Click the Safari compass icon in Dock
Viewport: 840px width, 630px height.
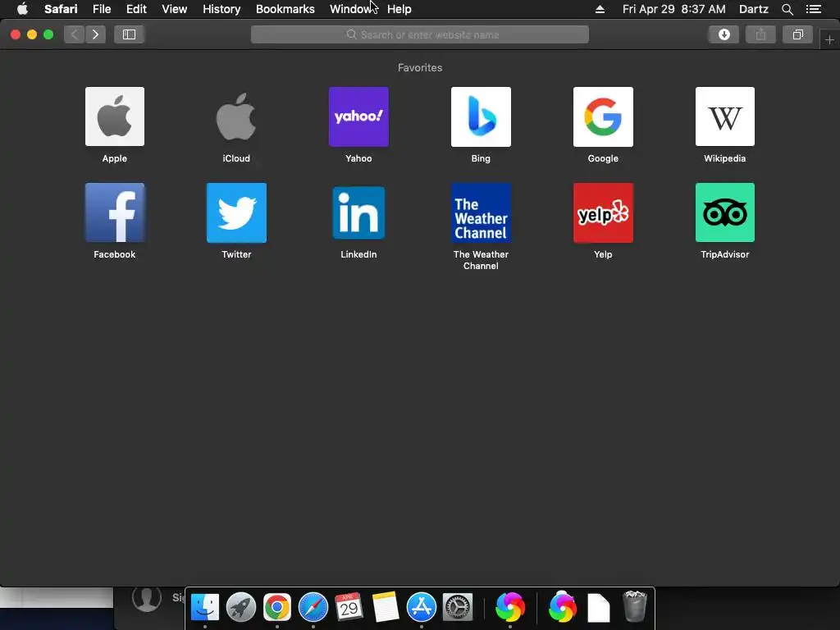pyautogui.click(x=313, y=607)
